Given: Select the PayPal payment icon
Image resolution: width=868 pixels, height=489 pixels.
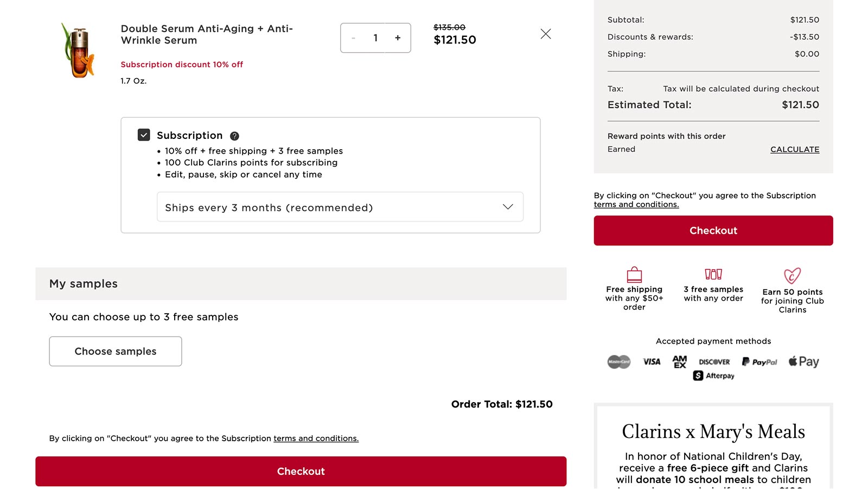Looking at the screenshot, I should [759, 361].
